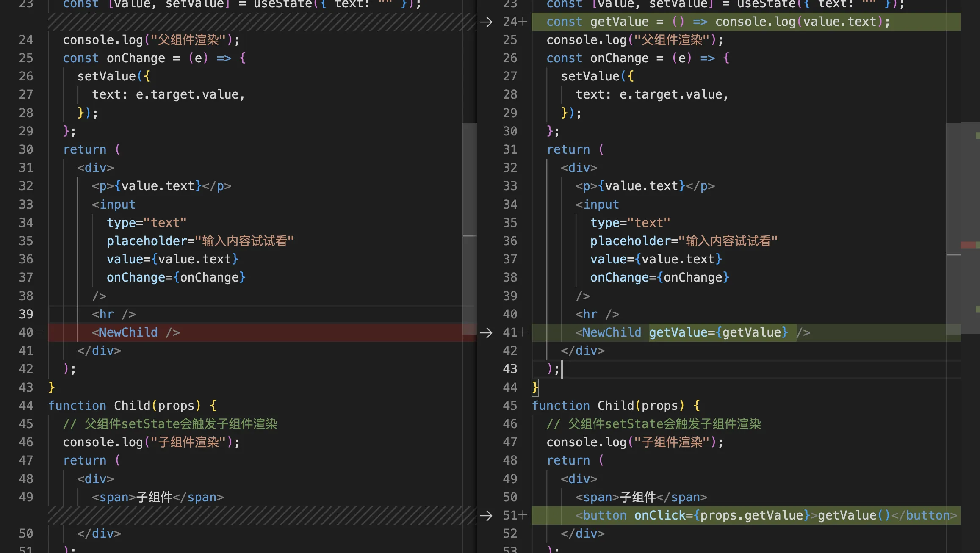Click 'text: e.target.value,' in left pane

169,94
